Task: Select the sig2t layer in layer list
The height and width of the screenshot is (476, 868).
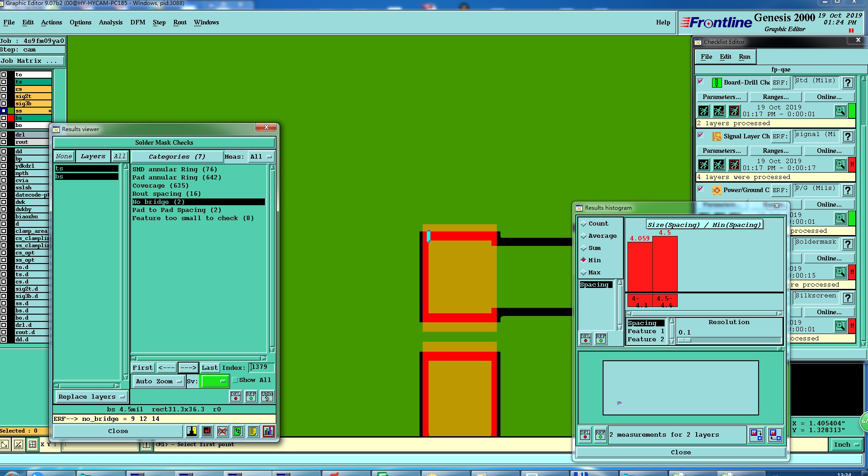Action: pyautogui.click(x=33, y=96)
